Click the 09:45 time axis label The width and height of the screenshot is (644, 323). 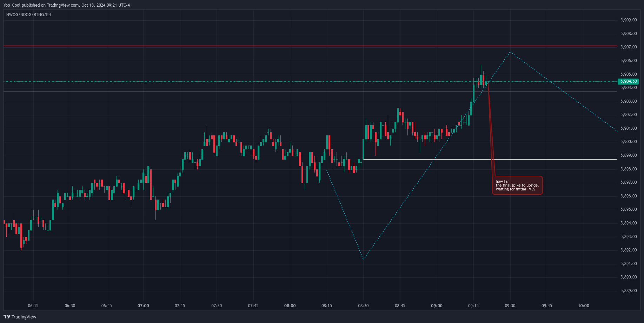(547, 306)
